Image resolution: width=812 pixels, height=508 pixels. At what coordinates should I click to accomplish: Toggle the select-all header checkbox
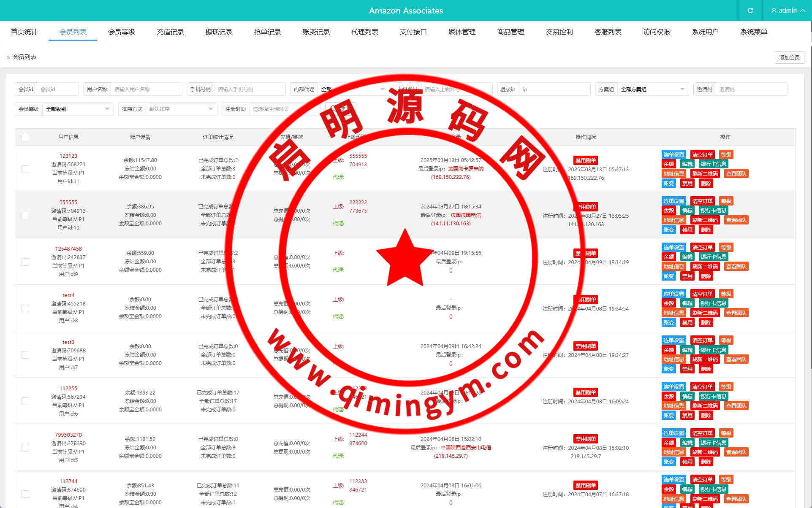tap(25, 137)
